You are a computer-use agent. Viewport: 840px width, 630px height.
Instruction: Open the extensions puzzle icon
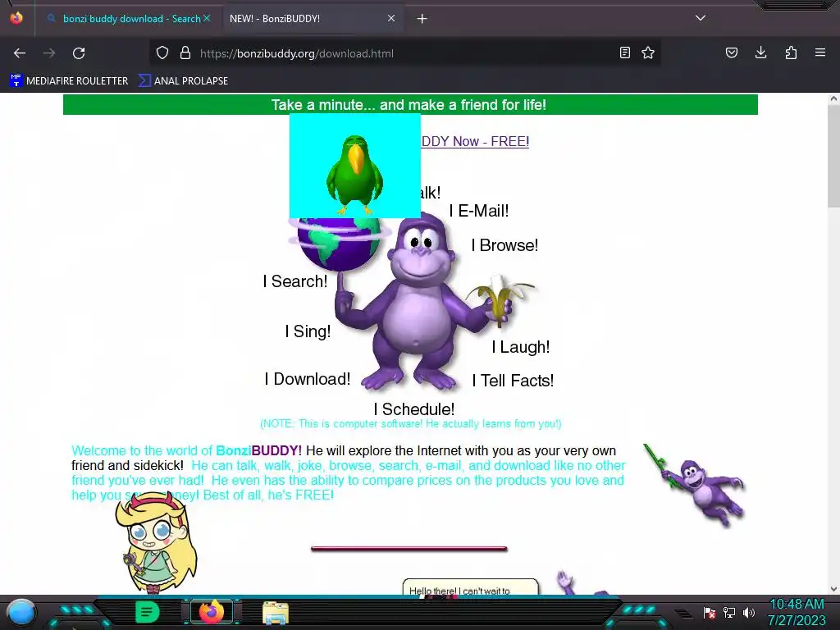point(791,53)
